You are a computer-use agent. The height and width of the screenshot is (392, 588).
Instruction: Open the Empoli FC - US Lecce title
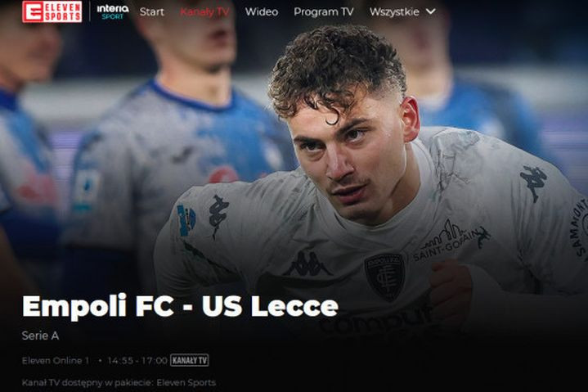[180, 306]
